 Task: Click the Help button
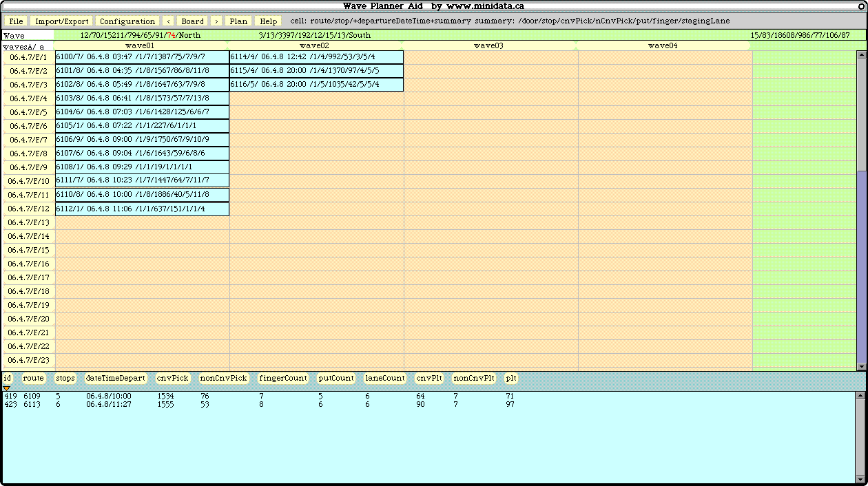click(x=269, y=21)
